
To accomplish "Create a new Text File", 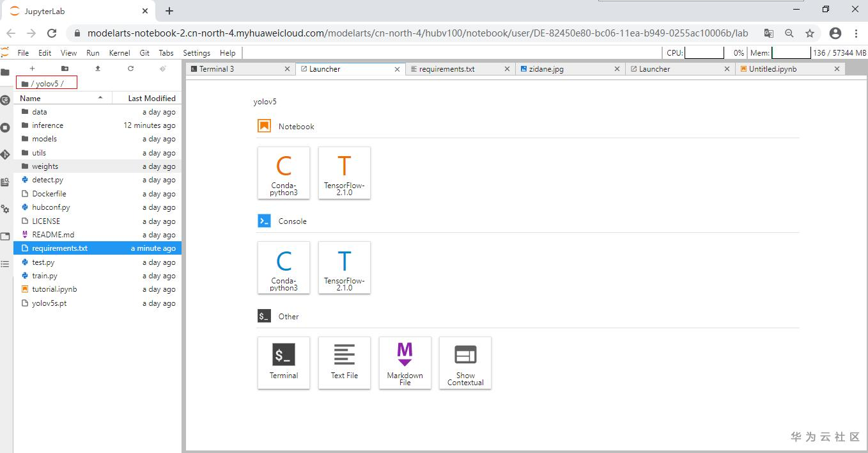I will pos(345,363).
